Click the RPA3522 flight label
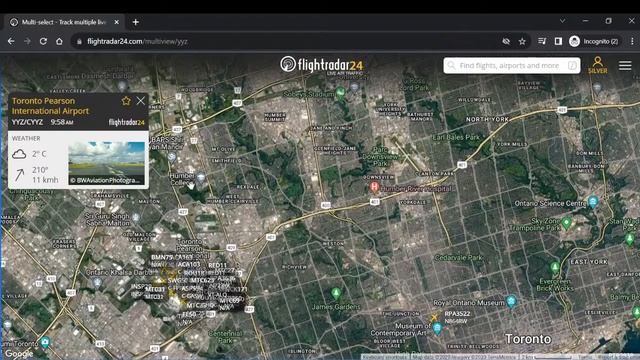Image resolution: width=640 pixels, height=360 pixels. pos(457,313)
